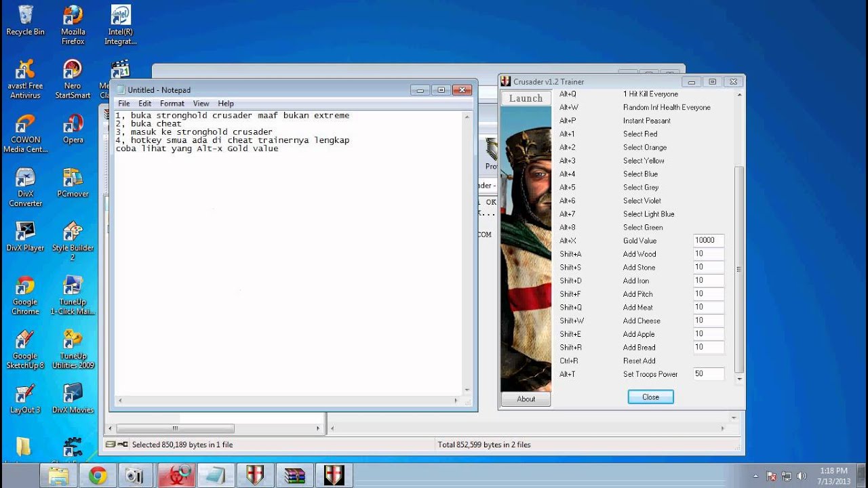Open the Chrome icon in the taskbar

point(98,476)
